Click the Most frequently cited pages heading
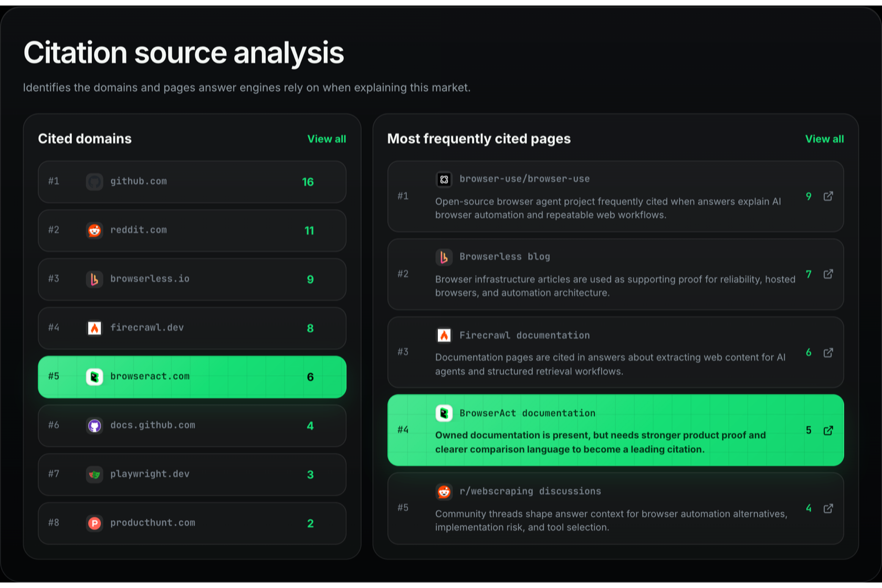This screenshot has width=882, height=588. point(479,139)
